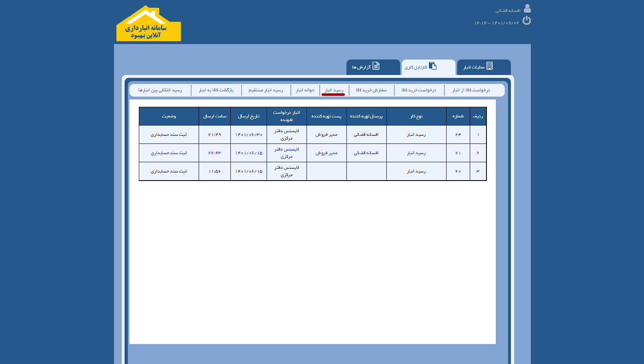Click the power logout icon
The width and height of the screenshot is (644, 364).
click(527, 20)
